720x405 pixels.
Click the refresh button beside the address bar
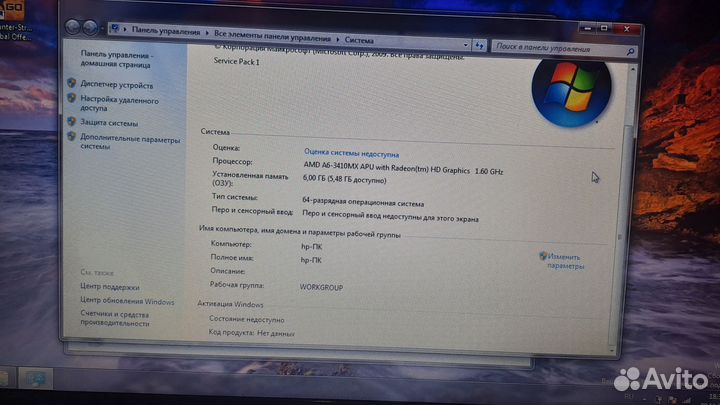[480, 44]
